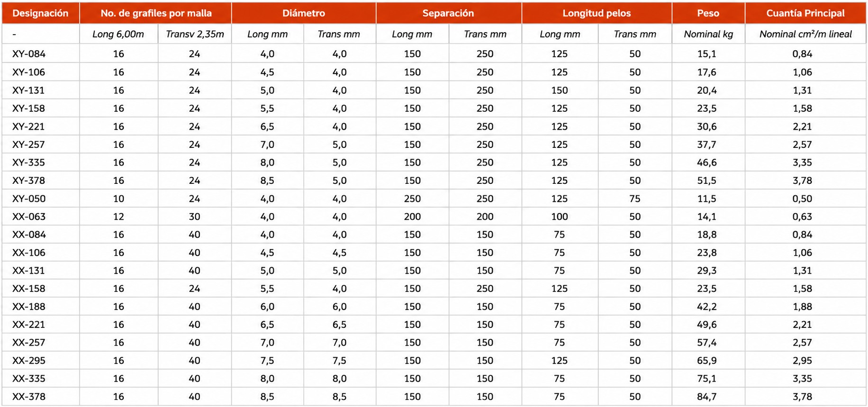868x407 pixels.
Task: Click the Designación column header
Action: click(40, 13)
